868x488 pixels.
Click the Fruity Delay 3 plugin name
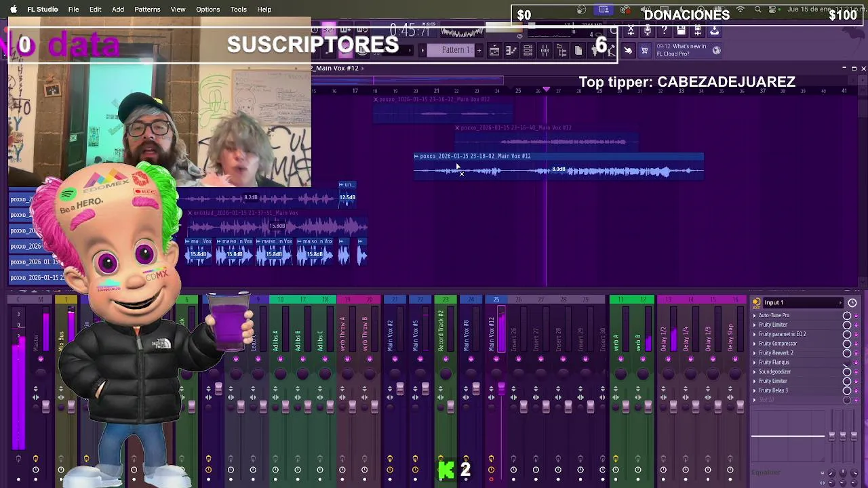[x=773, y=391]
